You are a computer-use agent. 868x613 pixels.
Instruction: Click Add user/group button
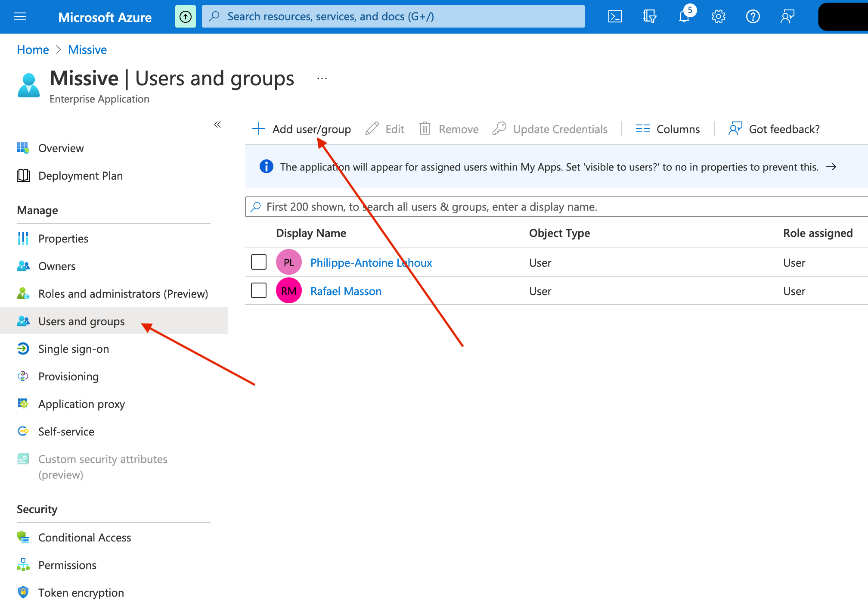tap(301, 129)
